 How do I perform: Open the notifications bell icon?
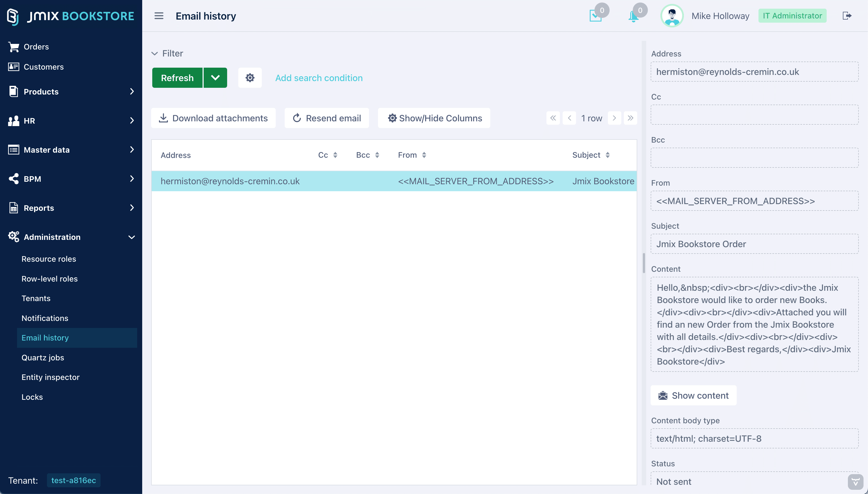click(633, 16)
